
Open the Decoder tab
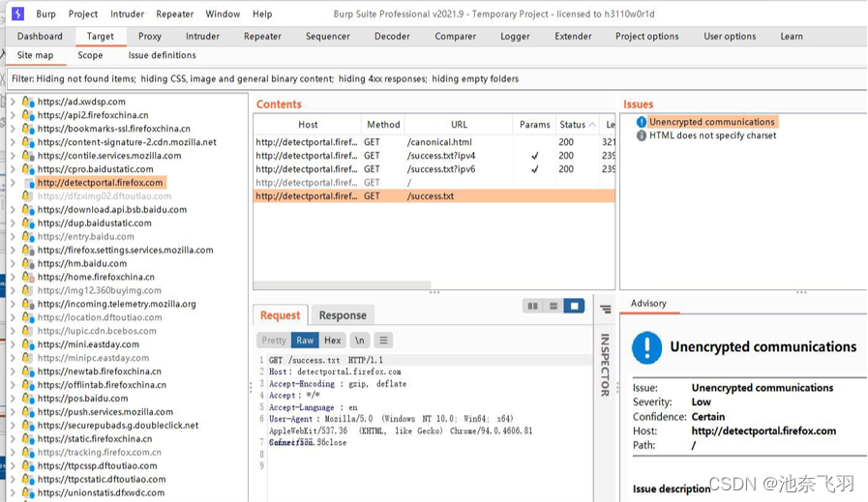(x=392, y=36)
